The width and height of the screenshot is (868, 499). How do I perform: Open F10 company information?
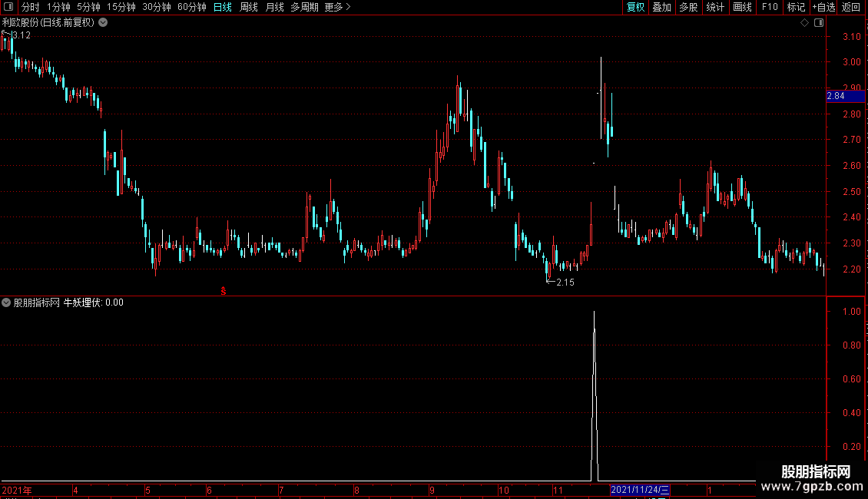(770, 7)
